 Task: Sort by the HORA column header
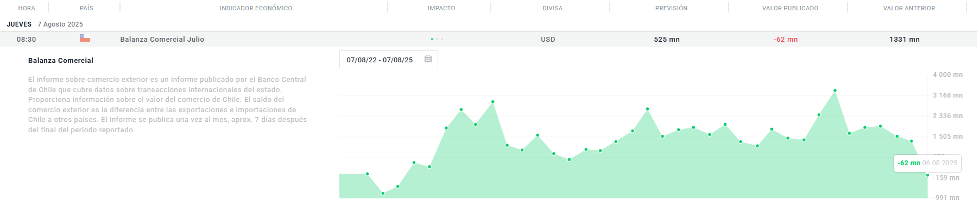click(x=27, y=8)
